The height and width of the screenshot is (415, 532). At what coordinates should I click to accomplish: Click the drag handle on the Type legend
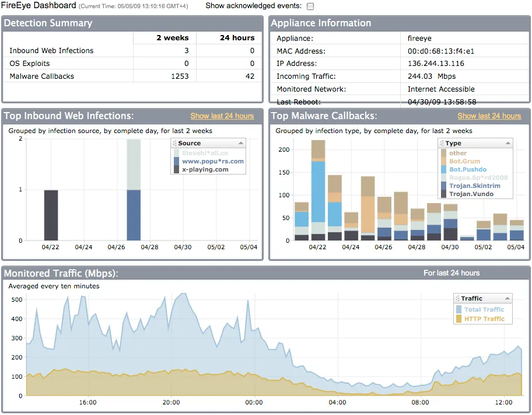pyautogui.click(x=442, y=143)
